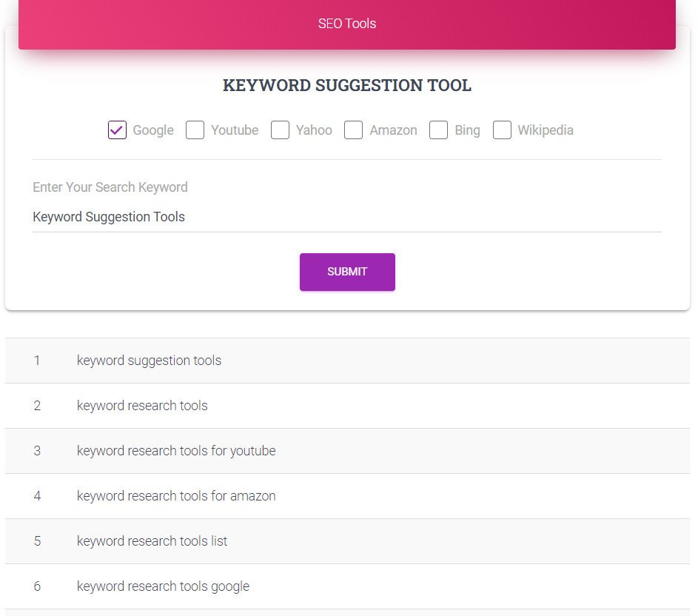Click row number 3 in results
Screen dimensions: 698x616
(x=37, y=451)
